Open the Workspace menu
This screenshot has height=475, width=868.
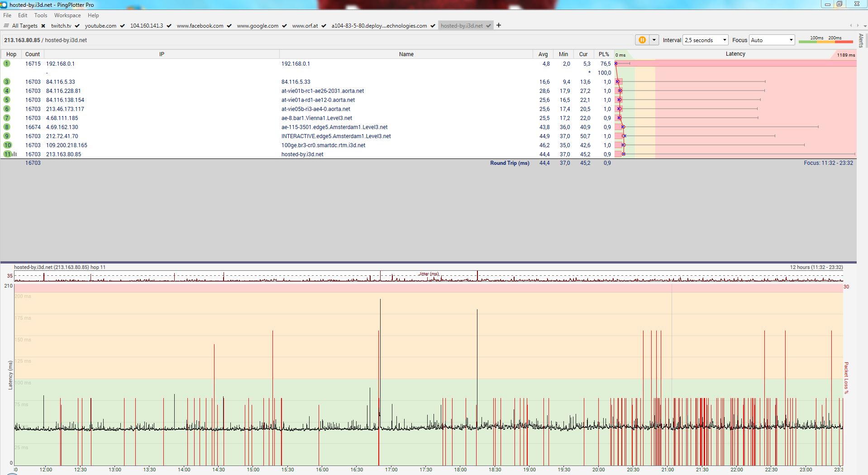pos(67,15)
